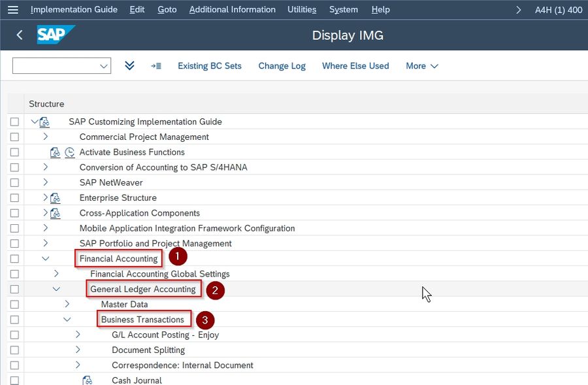This screenshot has width=588, height=385.
Task: Open the Goto menu
Action: (167, 9)
